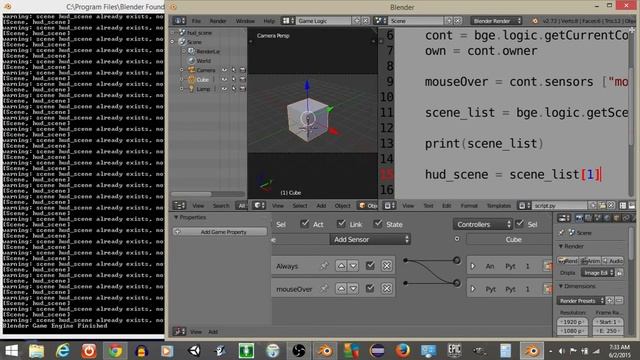Click the hud_scene scene icon in outliner
Image resolution: width=640 pixels, height=360 pixels.
(182, 33)
